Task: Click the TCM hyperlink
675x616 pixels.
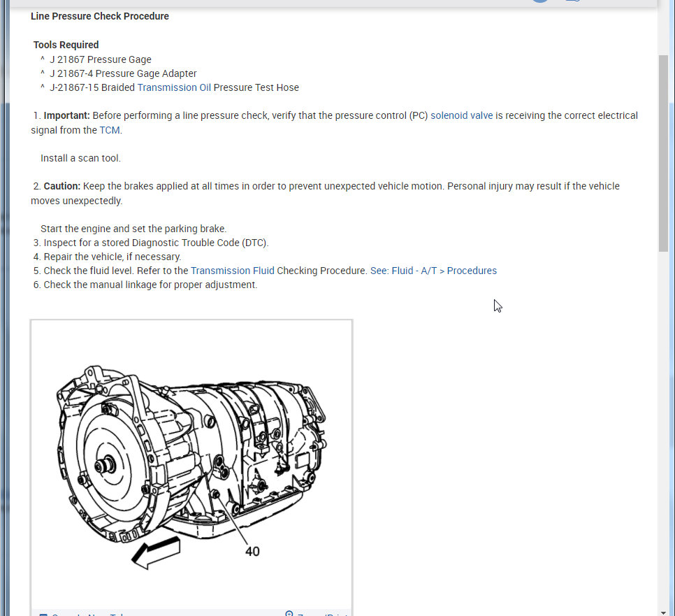Action: 109,130
